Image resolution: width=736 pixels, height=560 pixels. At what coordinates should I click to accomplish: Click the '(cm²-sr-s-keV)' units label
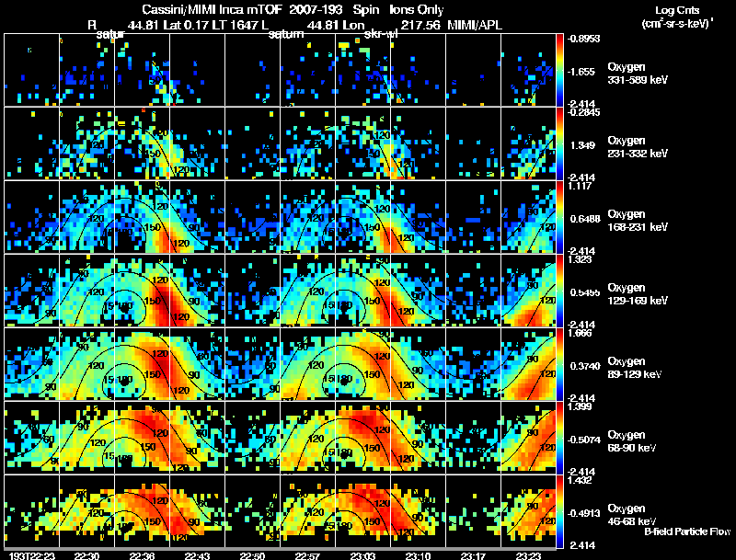676,24
